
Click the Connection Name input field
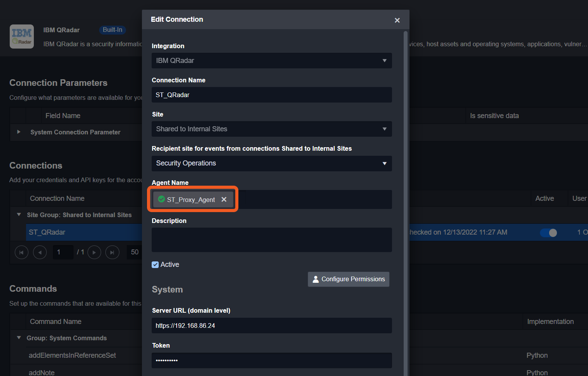coord(271,95)
